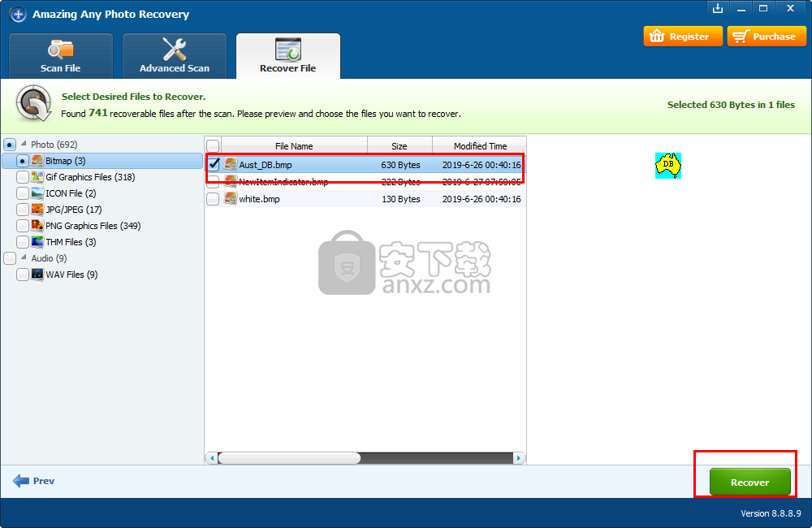This screenshot has height=528, width=812.
Task: Select PNG Graphics Files (349) tree item
Action: pos(93,226)
